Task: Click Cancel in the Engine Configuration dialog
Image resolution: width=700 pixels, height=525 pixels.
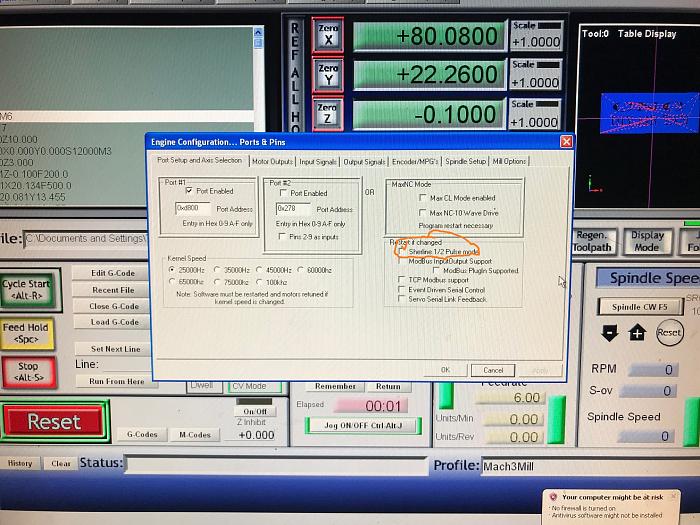Action: (x=493, y=369)
